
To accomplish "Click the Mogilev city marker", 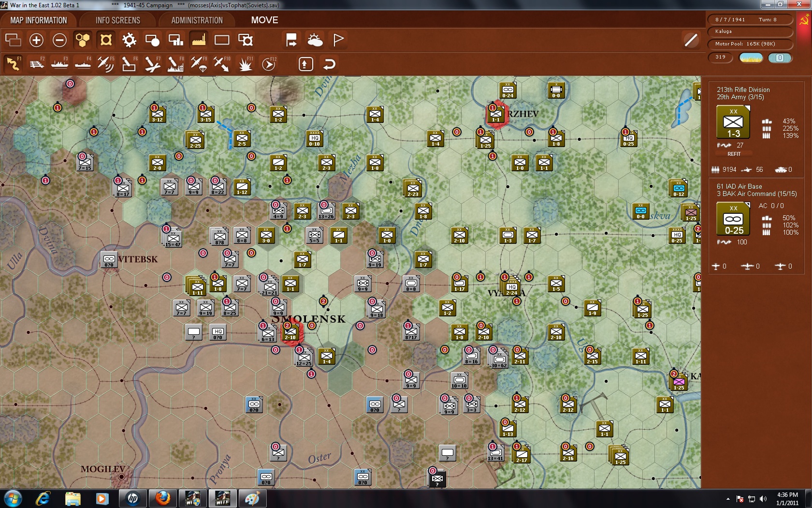I will (x=121, y=477).
